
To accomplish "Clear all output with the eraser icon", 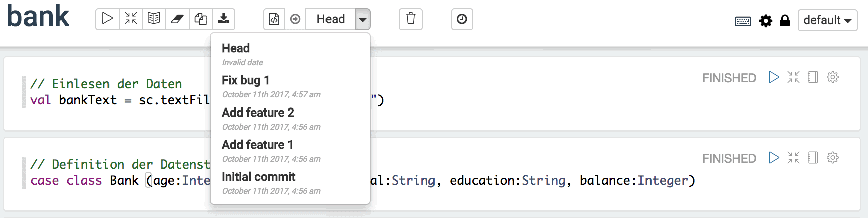I will [x=177, y=19].
